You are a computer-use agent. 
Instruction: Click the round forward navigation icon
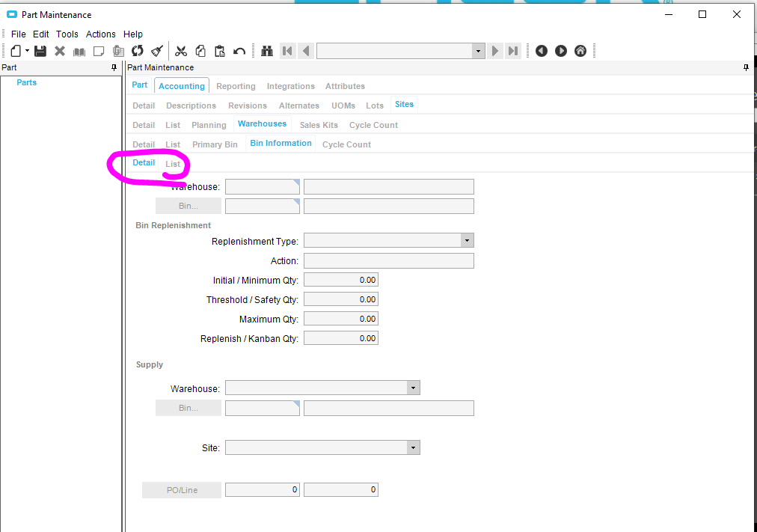click(561, 51)
